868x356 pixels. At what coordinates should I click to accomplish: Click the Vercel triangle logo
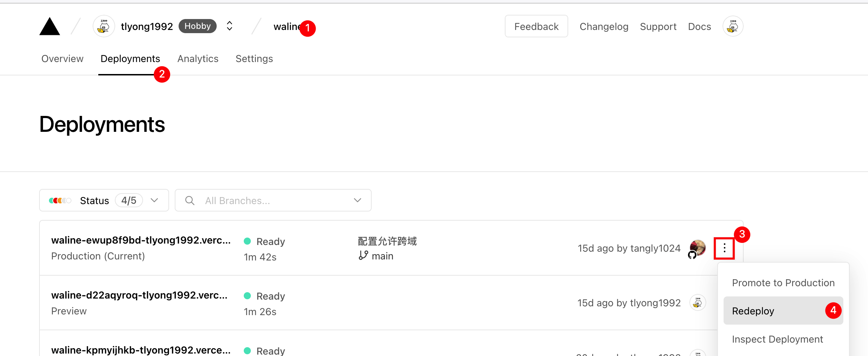click(50, 26)
